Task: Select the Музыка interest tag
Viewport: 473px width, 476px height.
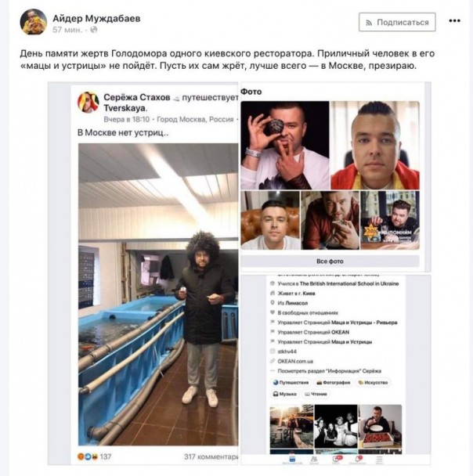Action: pyautogui.click(x=284, y=394)
